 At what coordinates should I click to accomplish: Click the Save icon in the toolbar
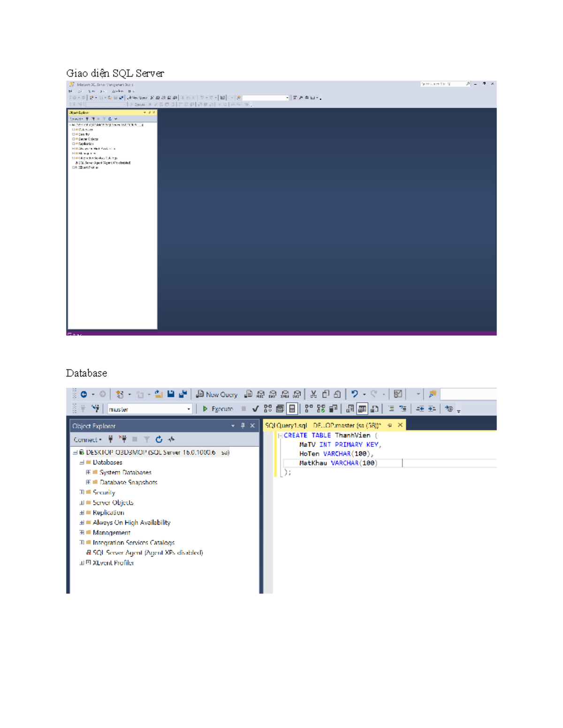(171, 395)
